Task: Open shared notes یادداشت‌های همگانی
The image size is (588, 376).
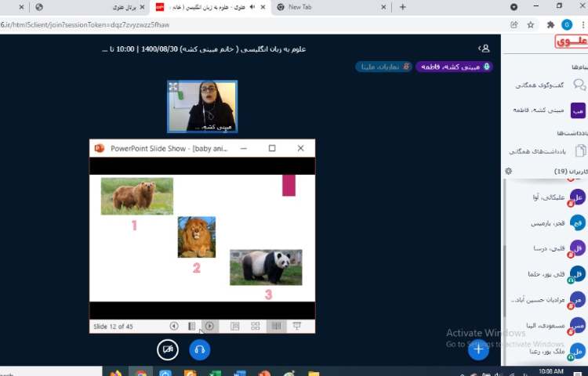Action: [x=548, y=151]
